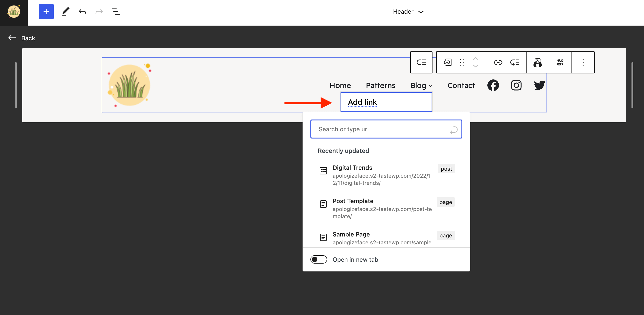Click the Facebook social icon

click(493, 85)
